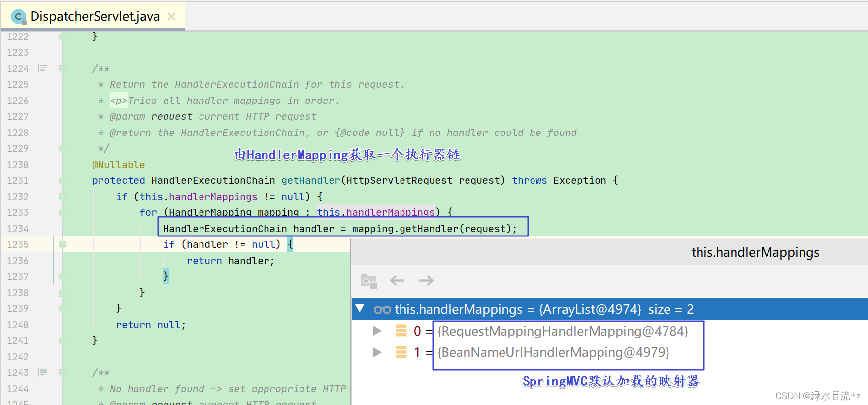Click 'return handler;' on line 1236

(x=231, y=261)
